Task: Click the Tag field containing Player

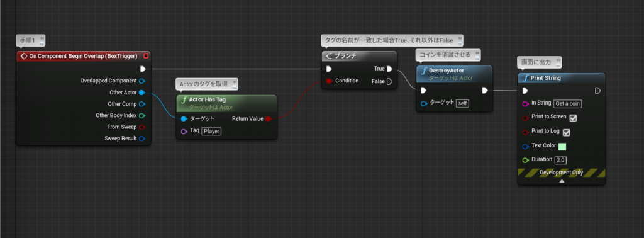Action: (211, 131)
